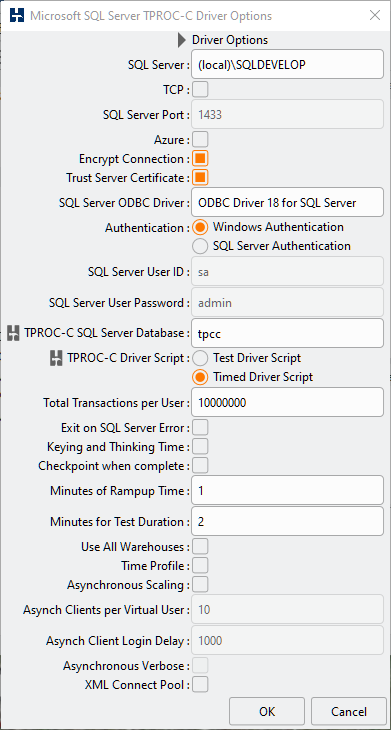Uncheck Trust Server Certificate
The image size is (391, 730).
pyautogui.click(x=200, y=177)
